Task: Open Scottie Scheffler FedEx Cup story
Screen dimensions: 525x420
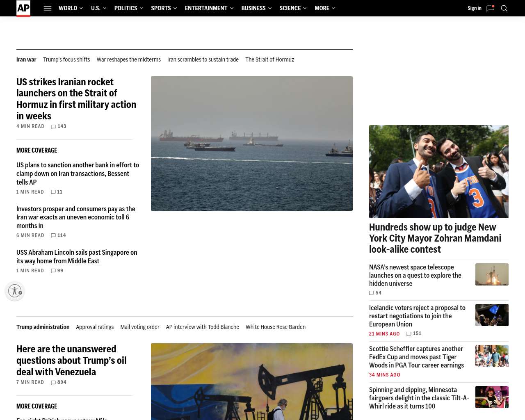Action: (416, 357)
